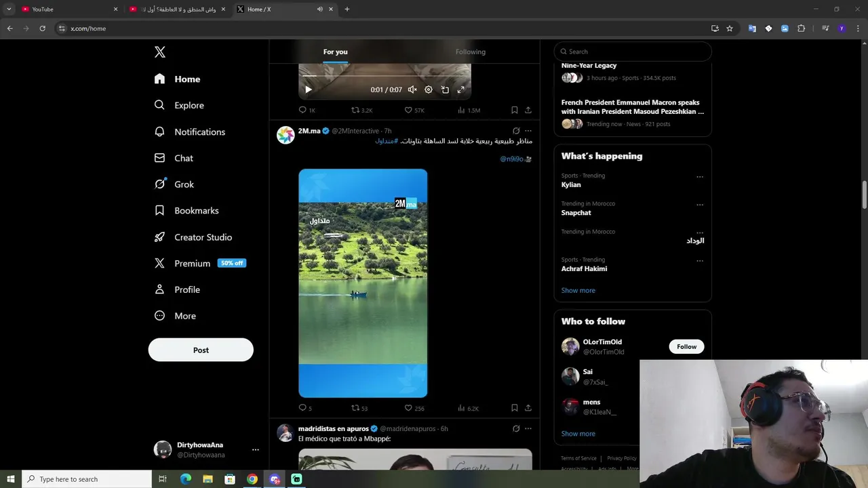Image resolution: width=868 pixels, height=488 pixels.
Task: Open Bookmarks in the sidebar
Action: tap(186, 211)
